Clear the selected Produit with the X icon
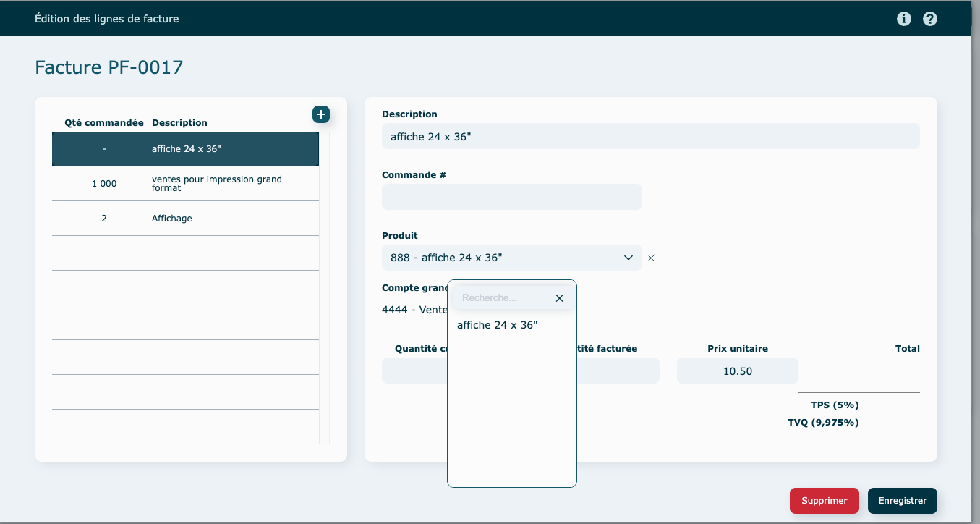The height and width of the screenshot is (524, 980). pos(651,258)
